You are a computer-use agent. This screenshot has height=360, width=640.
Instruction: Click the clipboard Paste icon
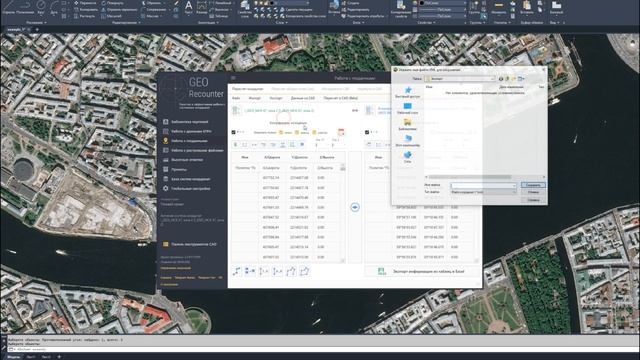[x=527, y=7]
